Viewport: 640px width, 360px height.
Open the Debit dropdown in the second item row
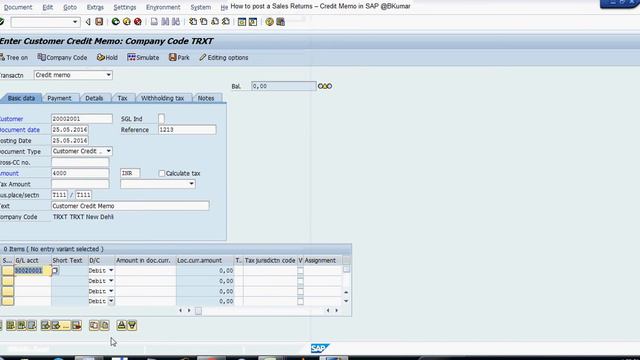tap(111, 281)
